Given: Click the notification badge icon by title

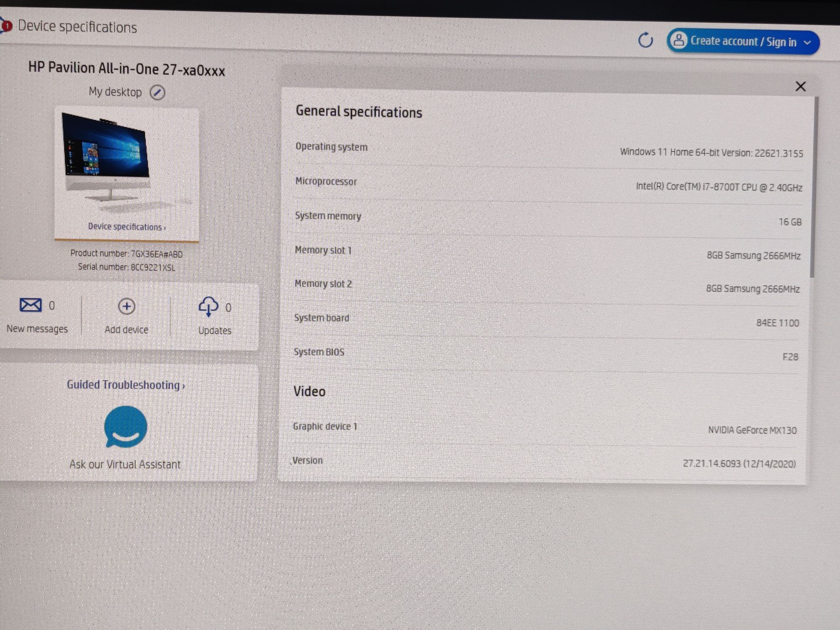Looking at the screenshot, I should [6, 26].
